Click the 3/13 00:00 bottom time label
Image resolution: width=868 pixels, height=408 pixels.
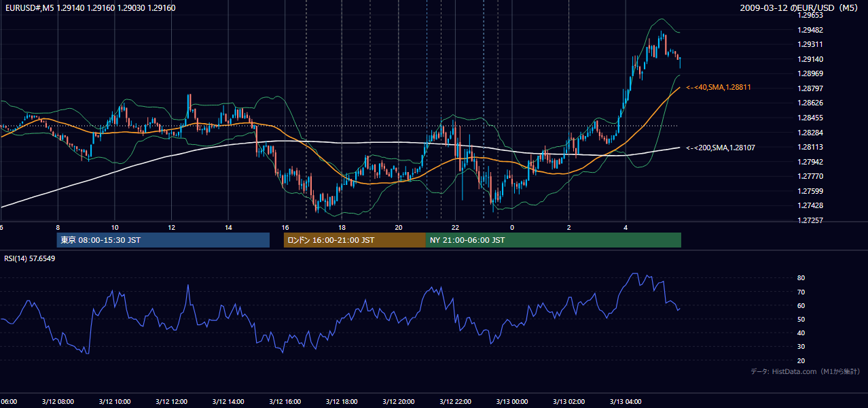tap(512, 401)
